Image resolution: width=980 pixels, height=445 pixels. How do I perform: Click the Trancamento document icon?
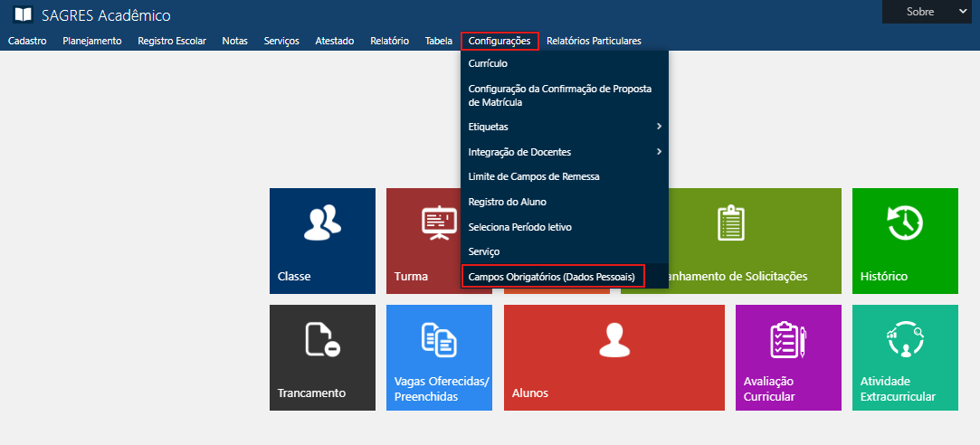coord(322,339)
